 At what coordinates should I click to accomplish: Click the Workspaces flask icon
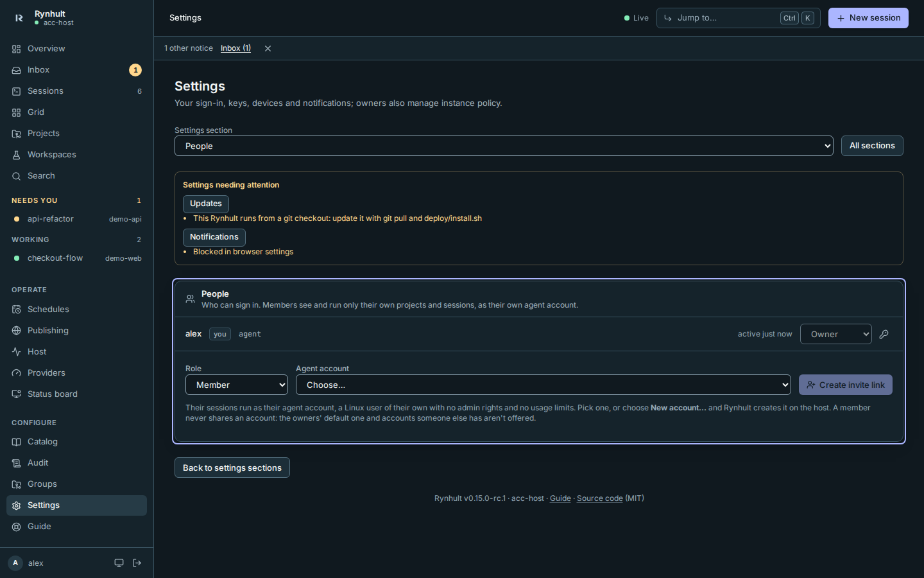tap(17, 155)
